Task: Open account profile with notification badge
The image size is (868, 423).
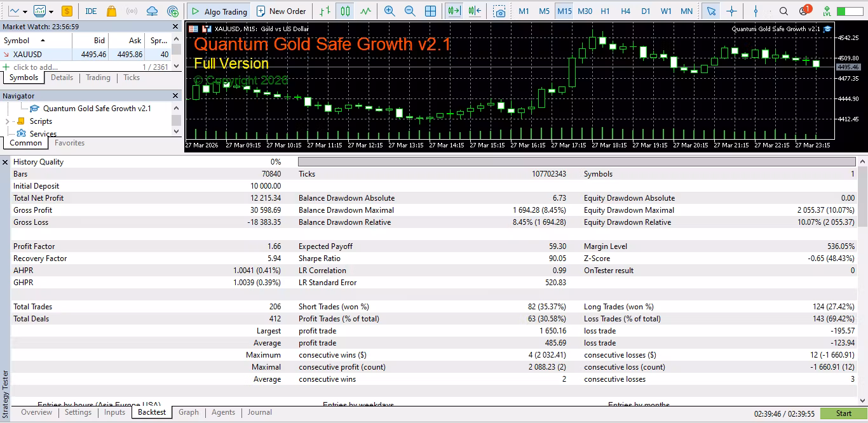Action: [x=804, y=11]
